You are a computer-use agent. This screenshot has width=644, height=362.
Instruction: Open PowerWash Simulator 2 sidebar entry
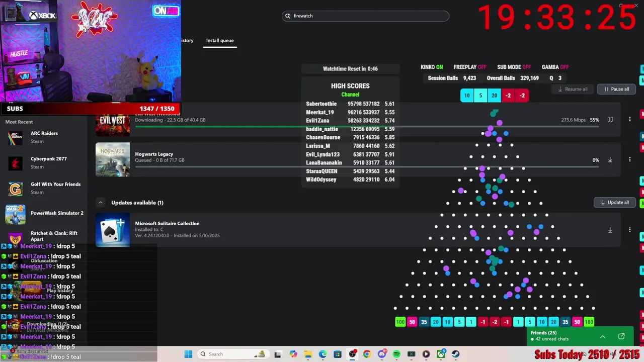[x=44, y=214]
